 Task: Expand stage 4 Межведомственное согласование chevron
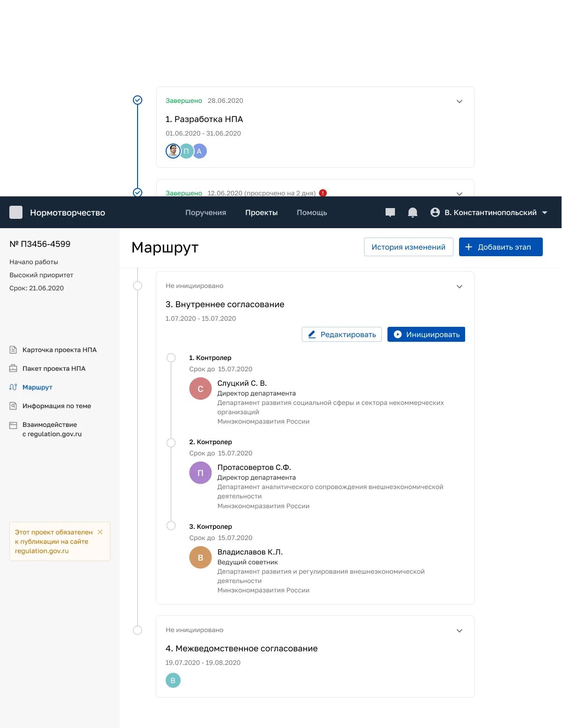[460, 631]
